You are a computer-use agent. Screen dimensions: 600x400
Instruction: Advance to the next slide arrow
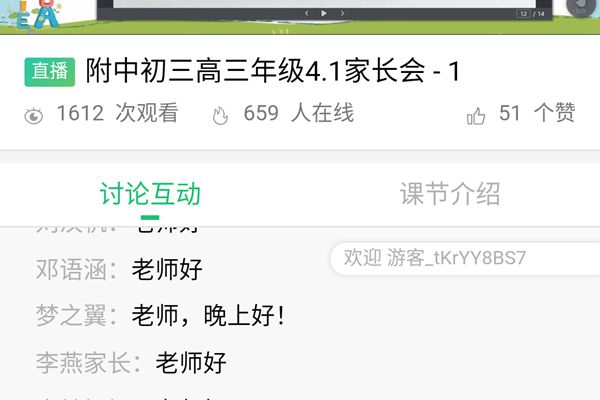click(x=342, y=13)
